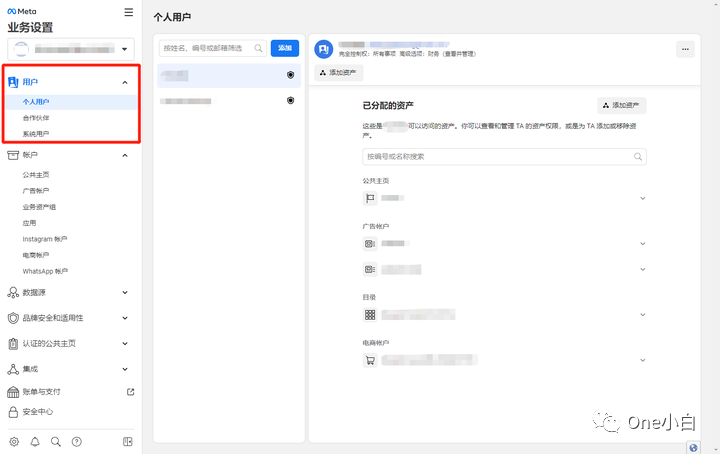Focus the asset search field 按编号或名称搜索
Viewport: 720px width, 454px height.
pos(504,157)
